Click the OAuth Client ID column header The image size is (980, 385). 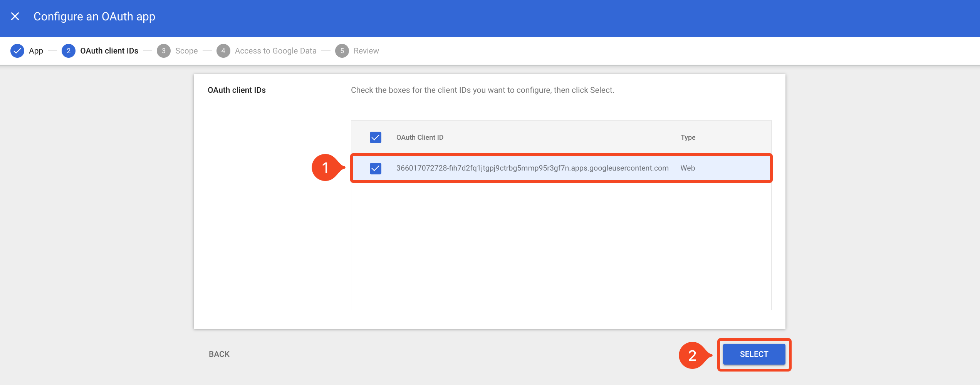tap(420, 137)
